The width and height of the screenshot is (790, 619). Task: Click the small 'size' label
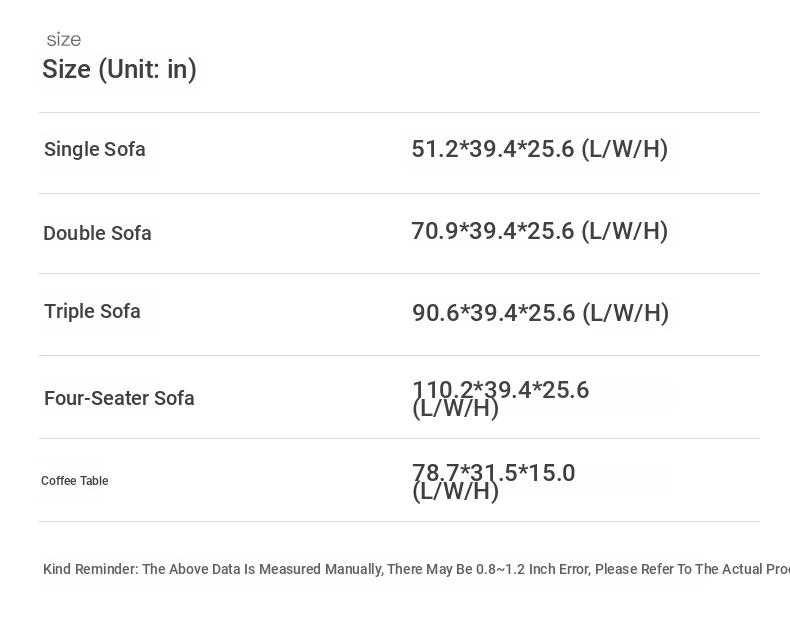click(x=63, y=40)
